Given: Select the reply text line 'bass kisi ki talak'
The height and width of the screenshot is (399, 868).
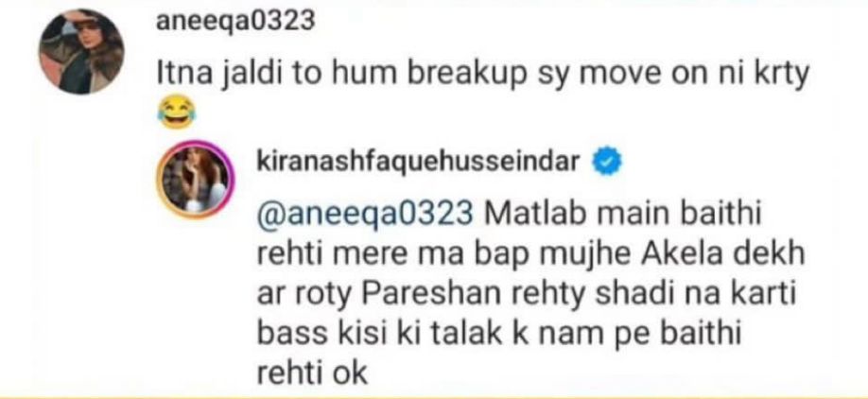Looking at the screenshot, I should (498, 335).
